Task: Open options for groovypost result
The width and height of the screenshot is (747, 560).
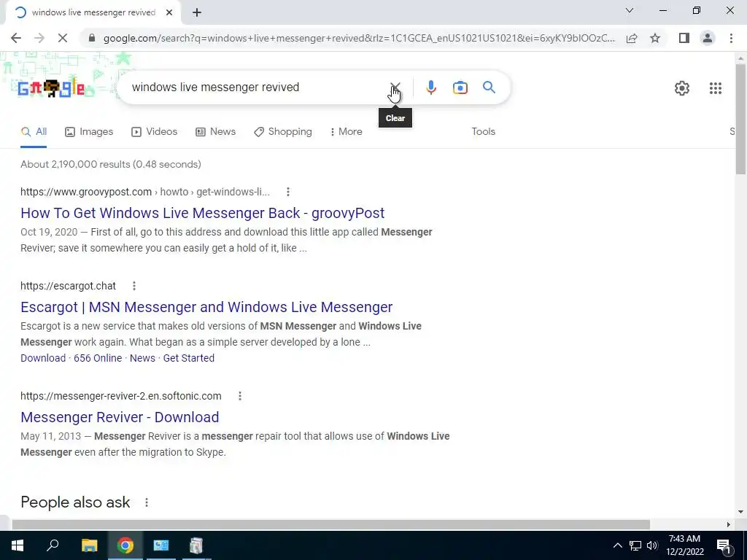Action: point(287,192)
